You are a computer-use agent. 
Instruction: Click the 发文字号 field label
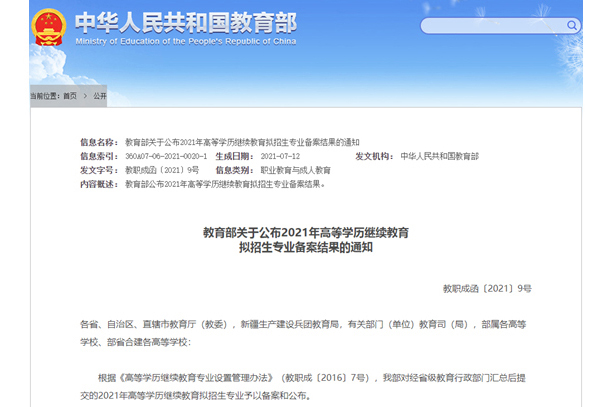tap(99, 170)
